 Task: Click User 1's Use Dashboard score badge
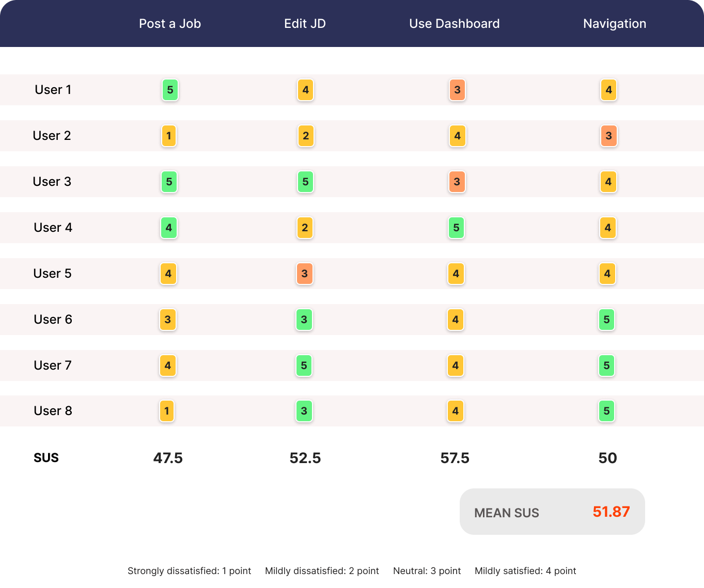tap(457, 90)
